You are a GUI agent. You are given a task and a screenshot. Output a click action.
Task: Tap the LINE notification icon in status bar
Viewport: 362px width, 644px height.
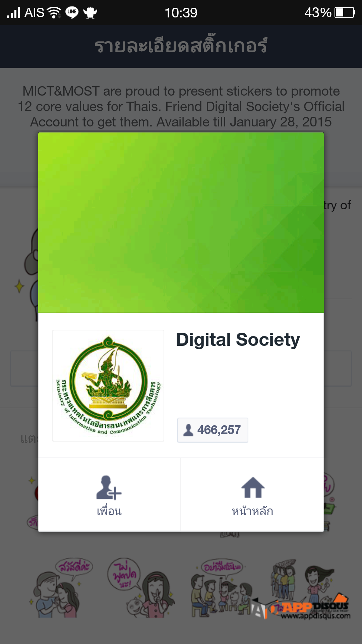(72, 13)
